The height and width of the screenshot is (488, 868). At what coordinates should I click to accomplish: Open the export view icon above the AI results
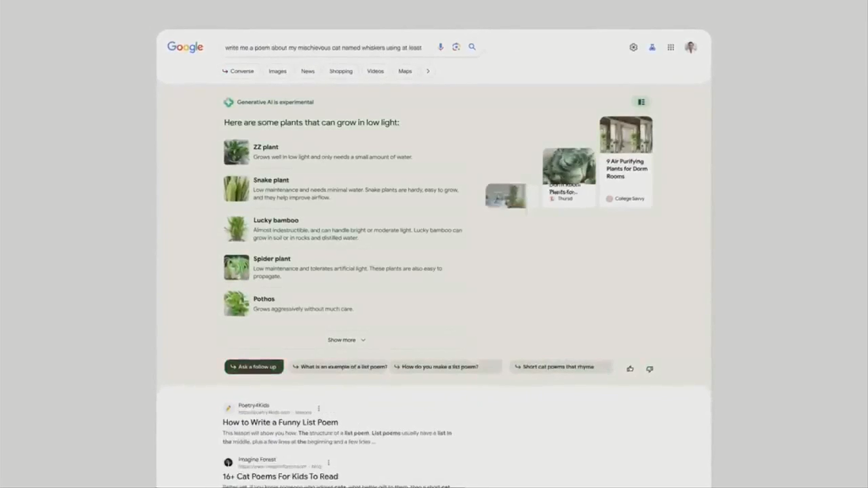[641, 102]
